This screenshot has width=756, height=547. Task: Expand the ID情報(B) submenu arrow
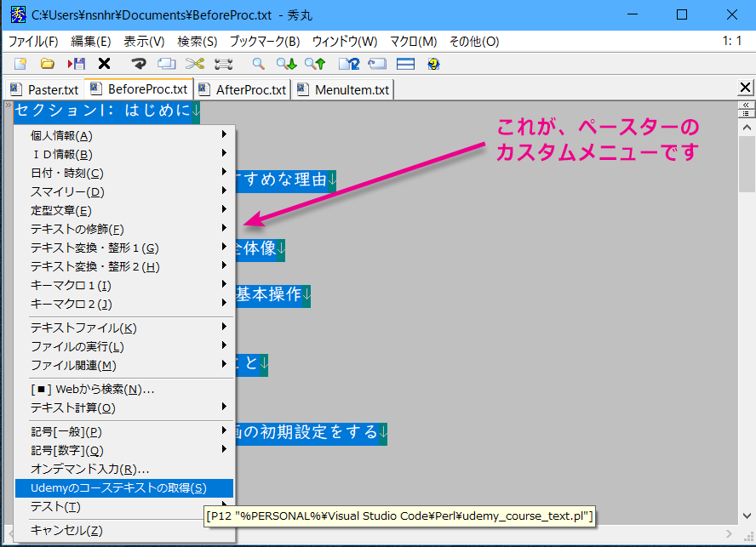224,153
